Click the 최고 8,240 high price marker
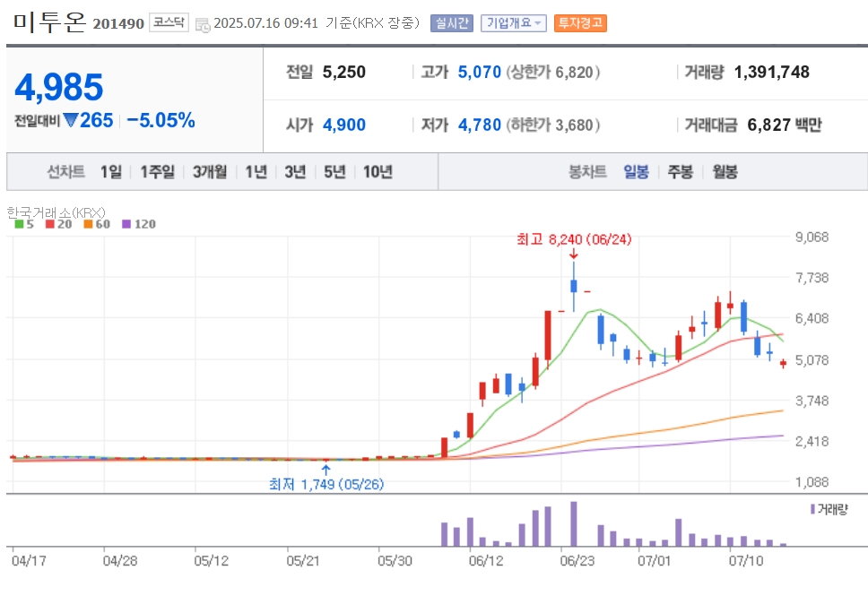The height and width of the screenshot is (596, 868). (x=574, y=239)
